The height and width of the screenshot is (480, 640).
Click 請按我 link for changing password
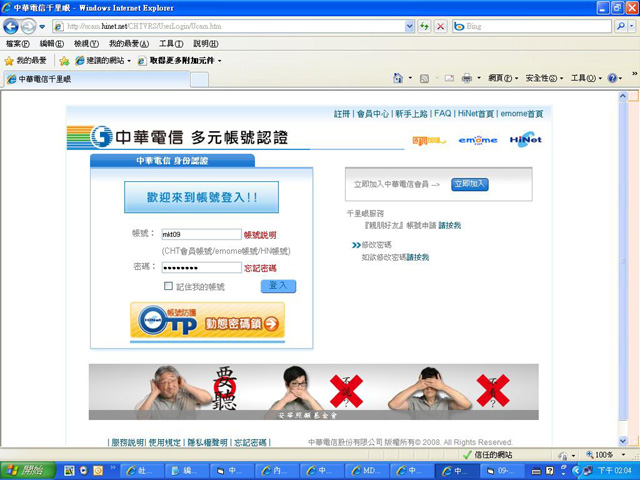click(x=418, y=257)
